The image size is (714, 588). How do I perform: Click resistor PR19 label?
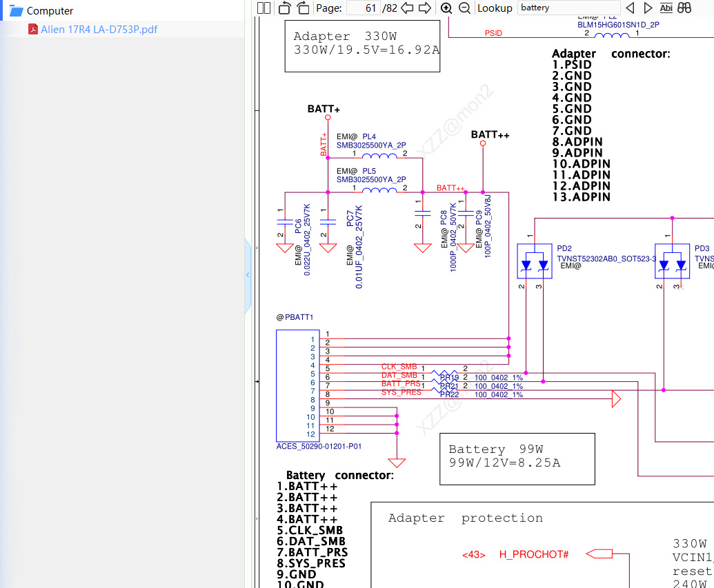coord(449,378)
